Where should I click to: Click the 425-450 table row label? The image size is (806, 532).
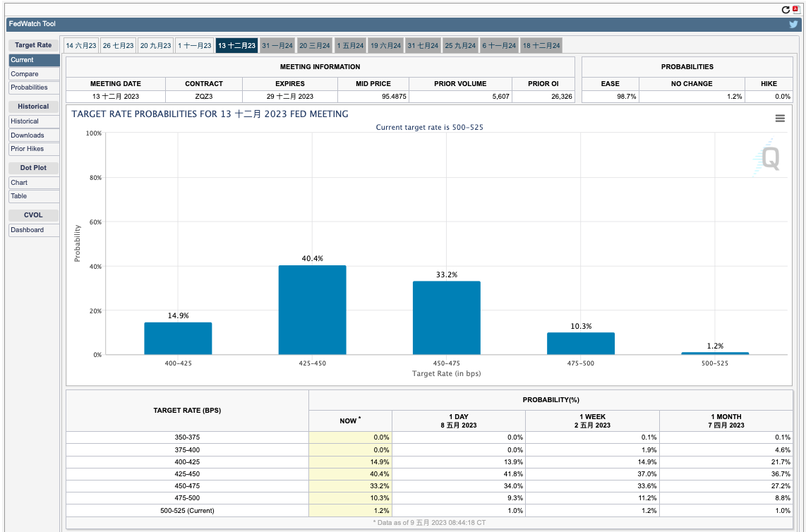coord(187,474)
